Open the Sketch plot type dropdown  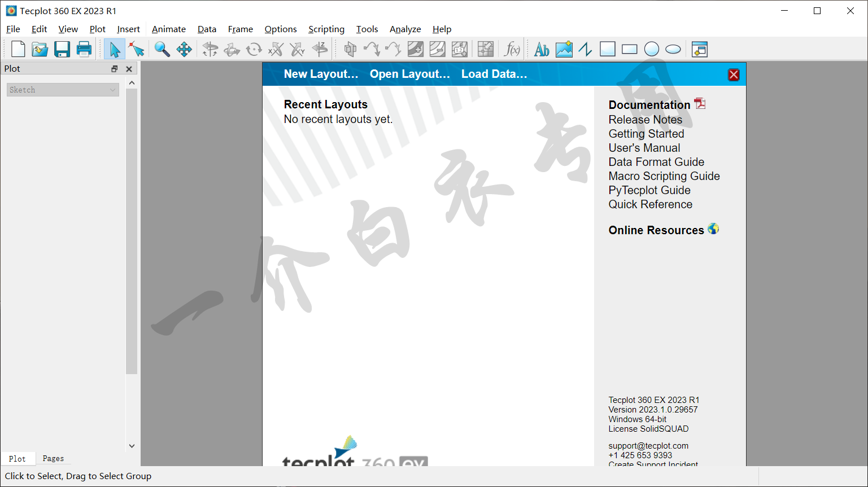(63, 90)
